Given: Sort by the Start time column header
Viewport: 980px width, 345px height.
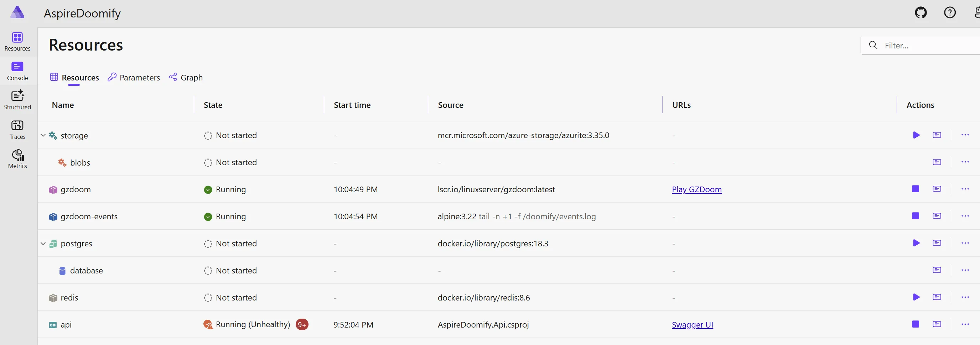Looking at the screenshot, I should [352, 105].
